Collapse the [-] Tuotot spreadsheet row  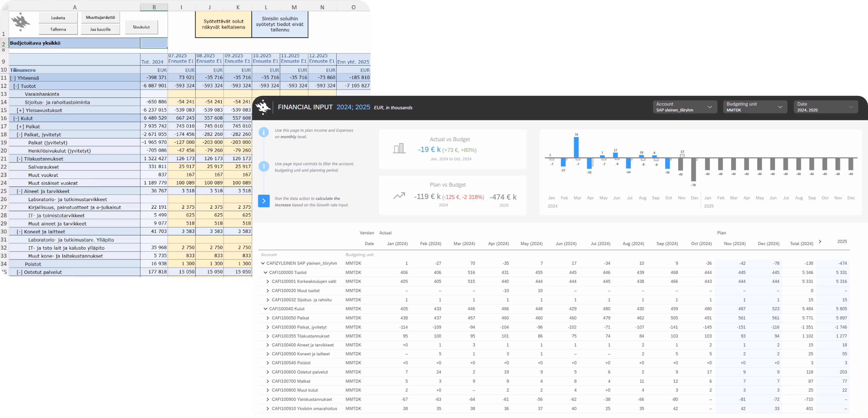click(x=16, y=86)
